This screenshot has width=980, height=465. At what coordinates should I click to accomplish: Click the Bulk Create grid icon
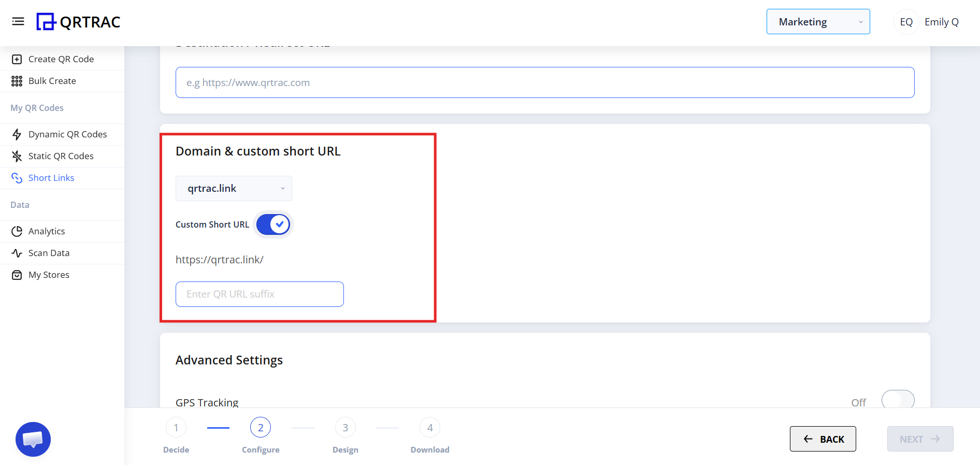[17, 81]
